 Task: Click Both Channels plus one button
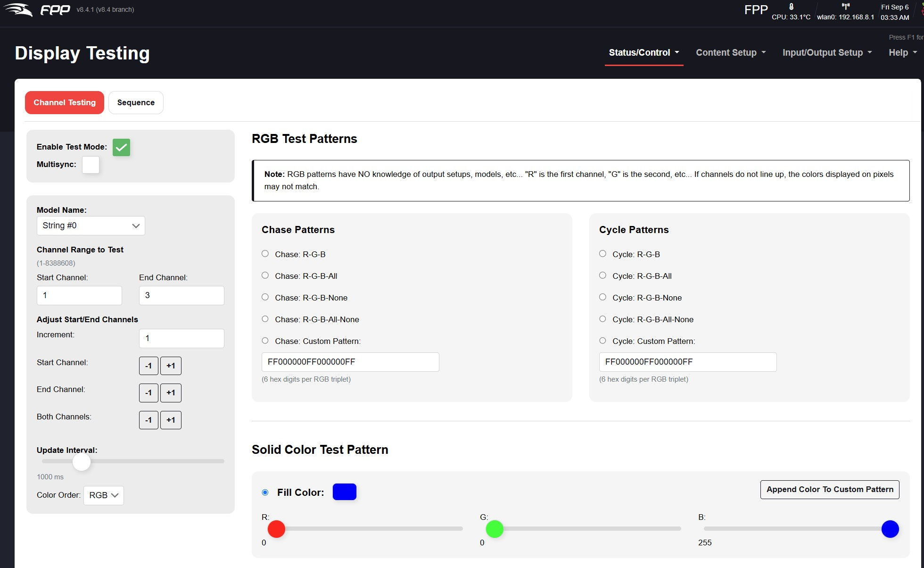tap(171, 420)
